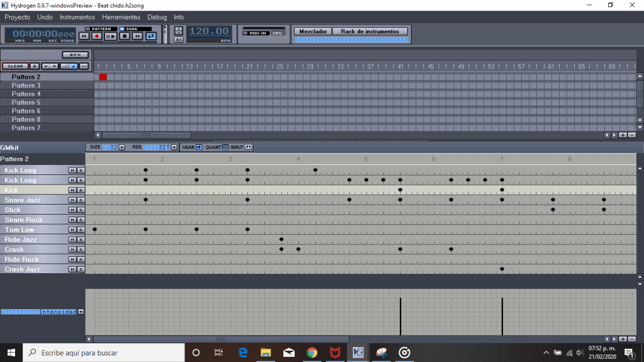Open the pattern SIZE dropdown
Viewport: 644px width, 362px height.
point(121,147)
